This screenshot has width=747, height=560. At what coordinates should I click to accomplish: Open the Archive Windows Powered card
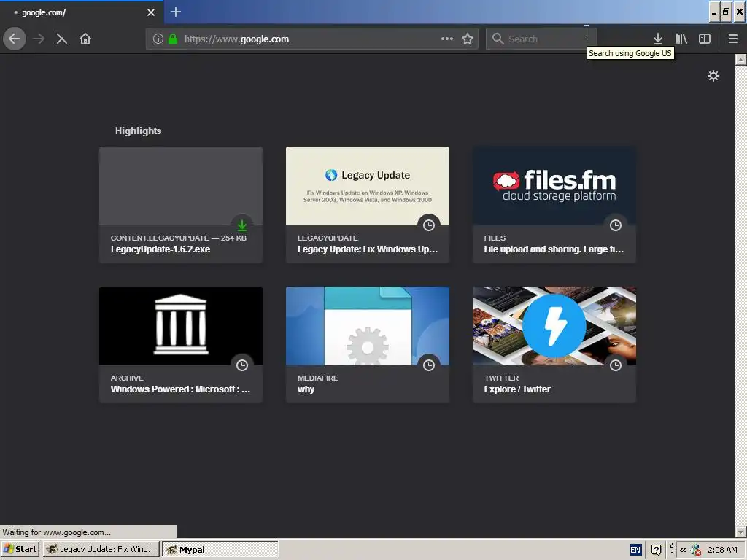[181, 345]
